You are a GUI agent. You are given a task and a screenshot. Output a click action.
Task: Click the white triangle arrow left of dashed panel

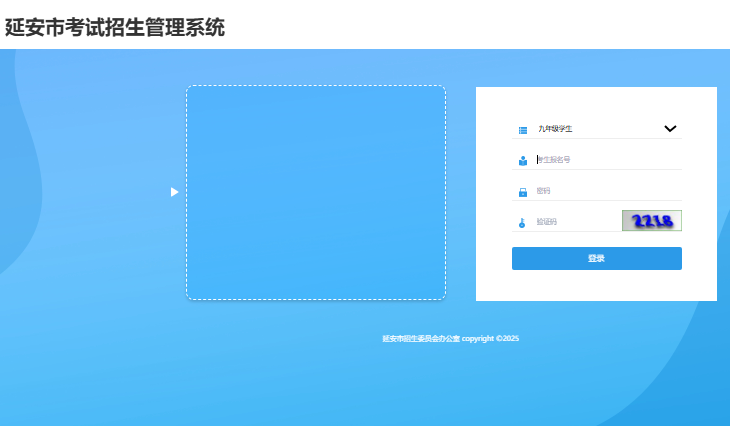pyautogui.click(x=174, y=192)
